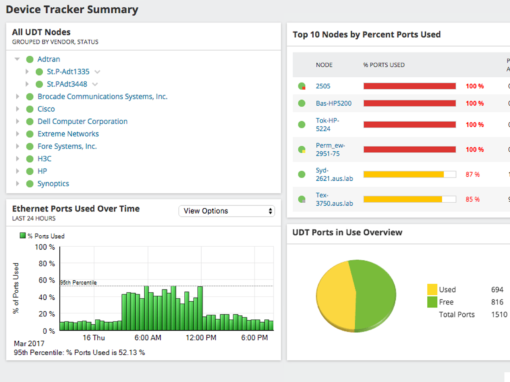Expand the St.P-Adt1335 node
Image resolution: width=510 pixels, height=382 pixels.
click(27, 71)
